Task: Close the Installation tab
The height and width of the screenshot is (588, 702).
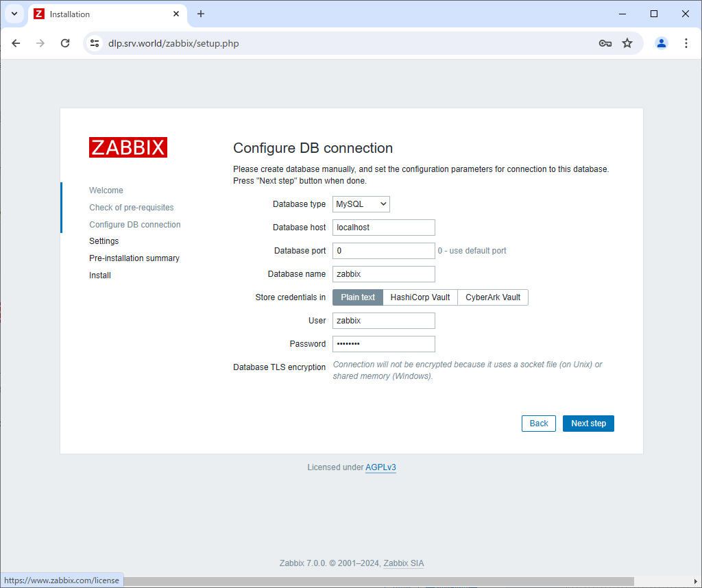Action: 176,14
